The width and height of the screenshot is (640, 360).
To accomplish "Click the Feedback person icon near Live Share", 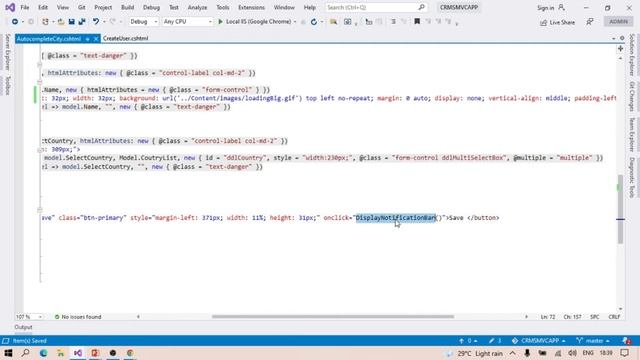I will click(590, 22).
